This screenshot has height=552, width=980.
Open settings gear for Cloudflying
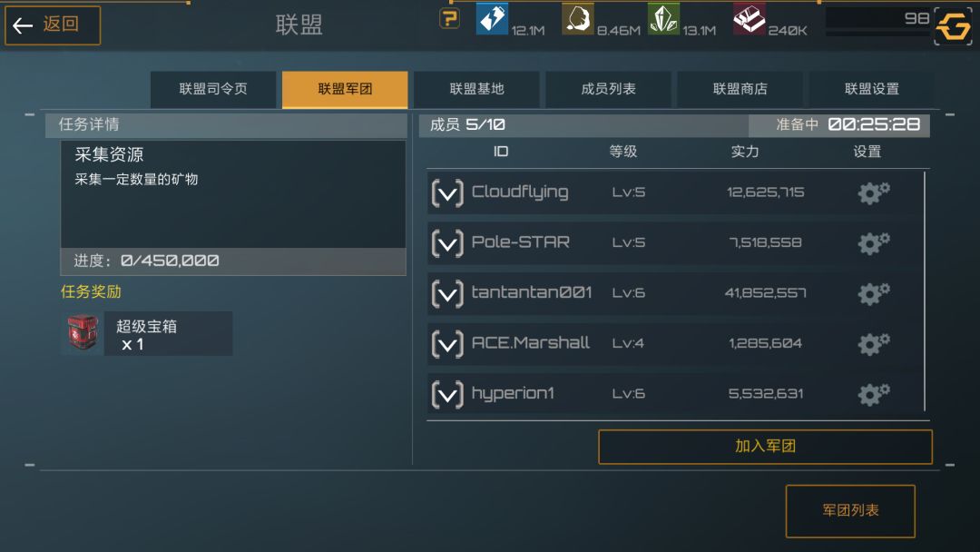(873, 192)
